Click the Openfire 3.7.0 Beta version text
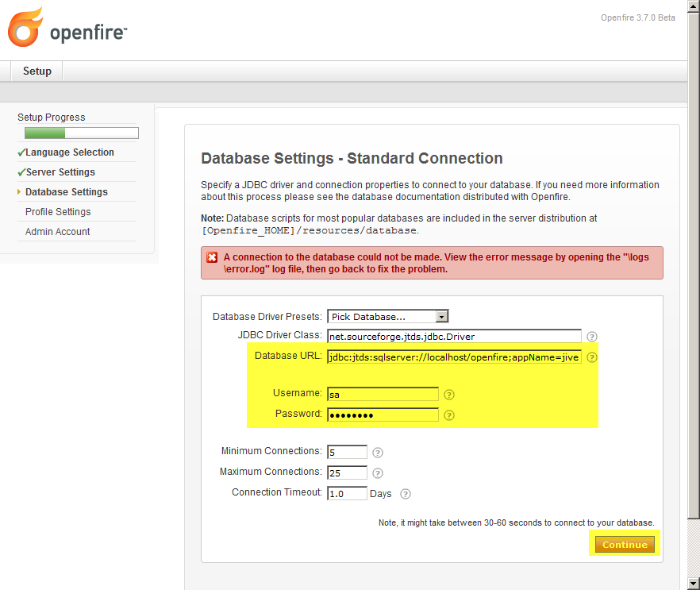 point(637,17)
